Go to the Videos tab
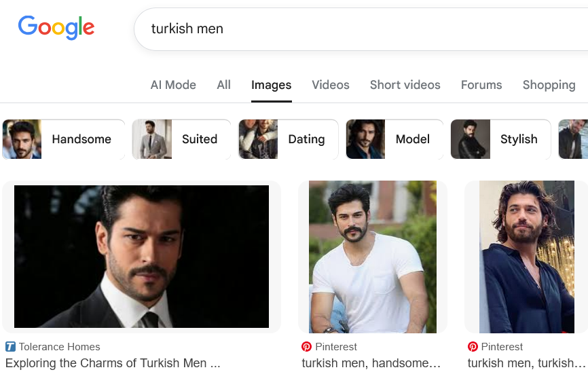Screen dimensions: 588x372 331,85
